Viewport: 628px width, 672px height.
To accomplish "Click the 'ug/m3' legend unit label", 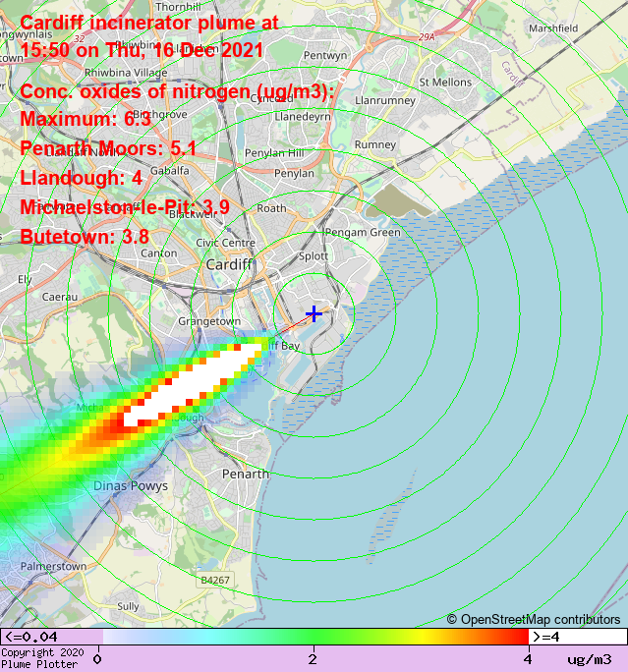I will (590, 659).
